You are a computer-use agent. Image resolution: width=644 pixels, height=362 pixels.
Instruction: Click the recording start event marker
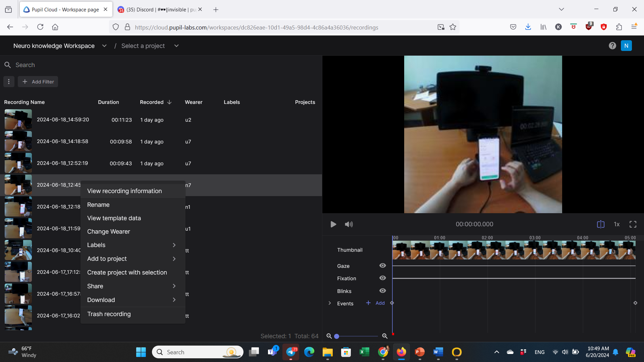[392, 303]
